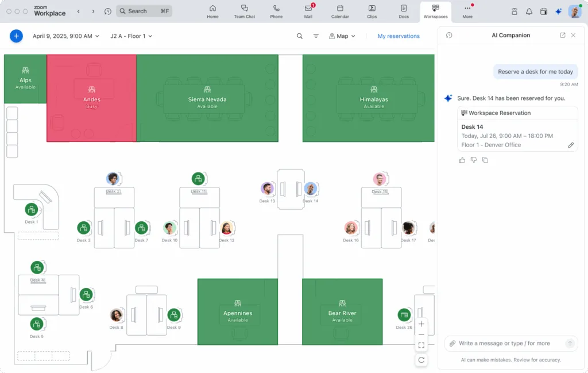Expand the Map view dropdown
Viewport: 588px width, 373px height.
coord(342,36)
